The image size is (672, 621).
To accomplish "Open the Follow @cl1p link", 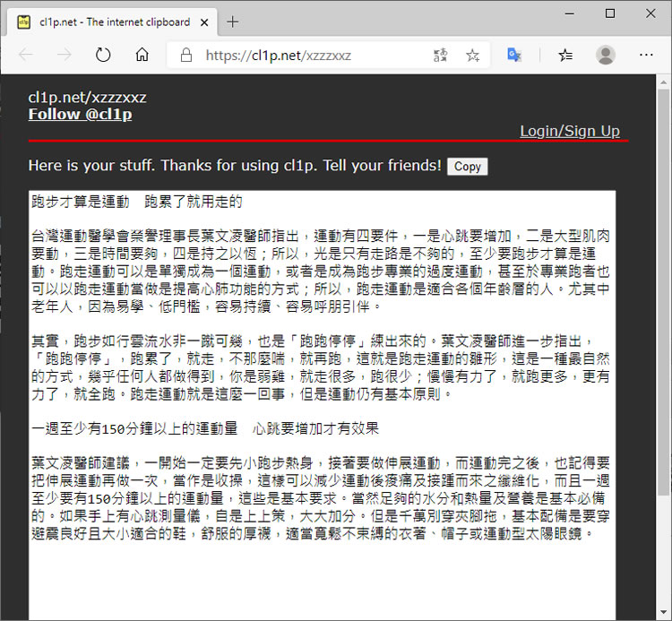I will pos(80,114).
